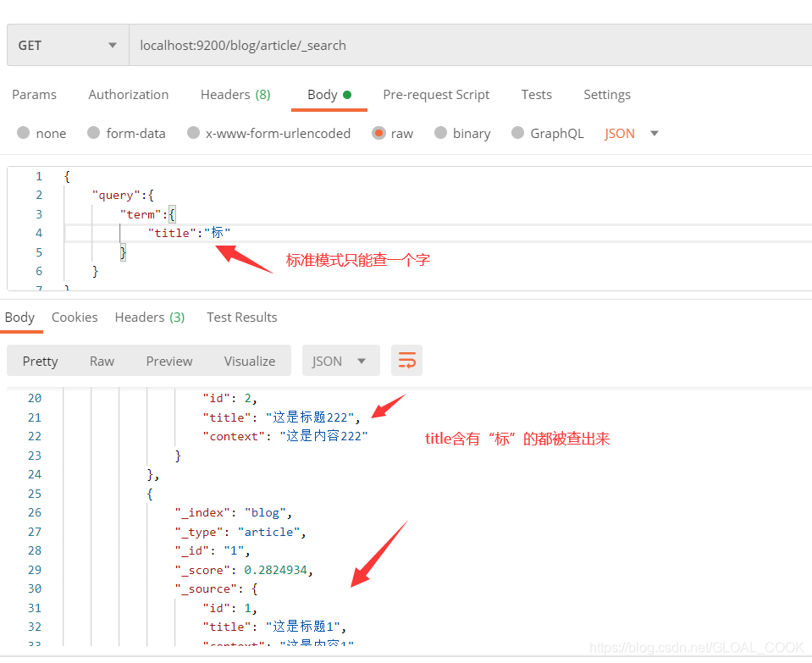Open the response JSON format dropdown
The width and height of the screenshot is (812, 663).
coord(340,361)
